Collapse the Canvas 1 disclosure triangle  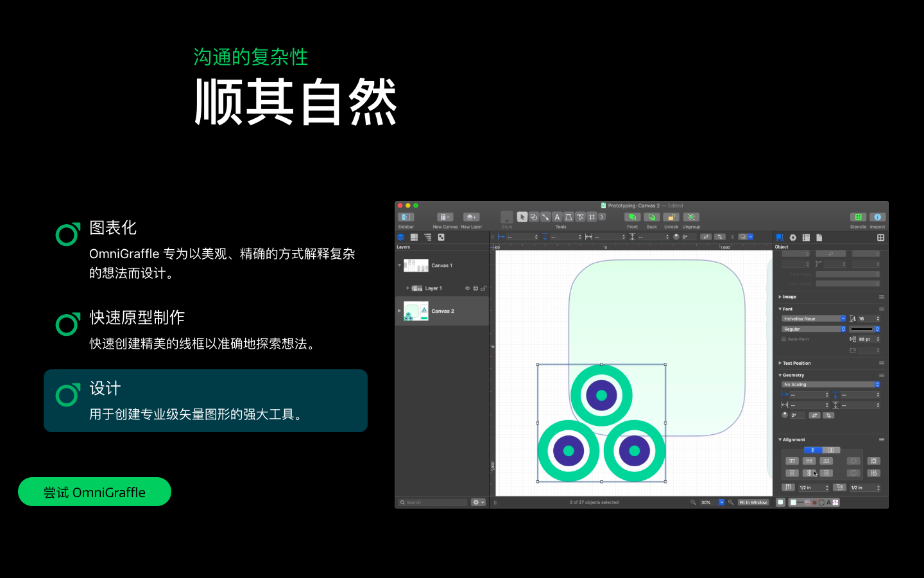click(x=398, y=265)
